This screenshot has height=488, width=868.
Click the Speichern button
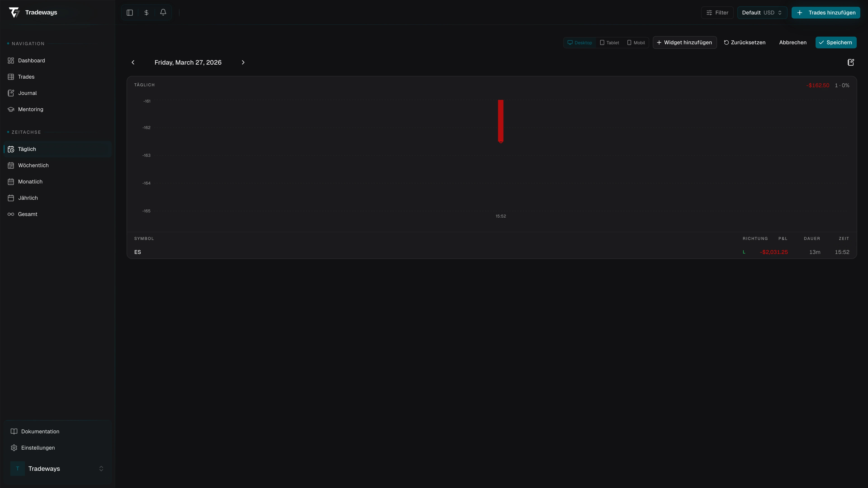[x=836, y=42]
